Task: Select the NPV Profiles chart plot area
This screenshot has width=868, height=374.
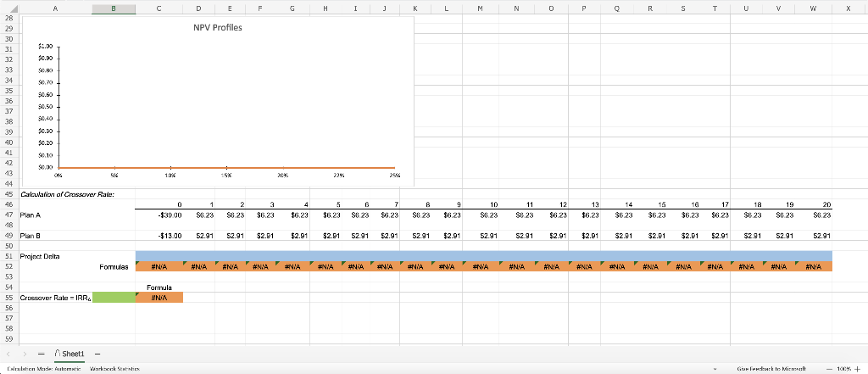Action: (x=227, y=107)
